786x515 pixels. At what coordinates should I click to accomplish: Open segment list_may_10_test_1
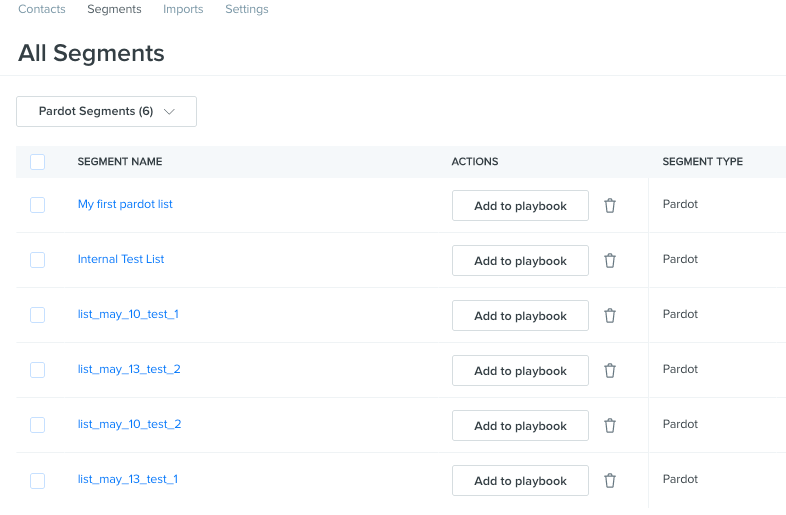point(128,314)
